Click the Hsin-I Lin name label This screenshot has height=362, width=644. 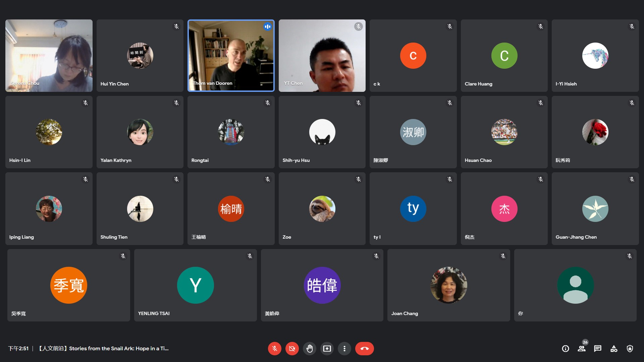pyautogui.click(x=20, y=160)
